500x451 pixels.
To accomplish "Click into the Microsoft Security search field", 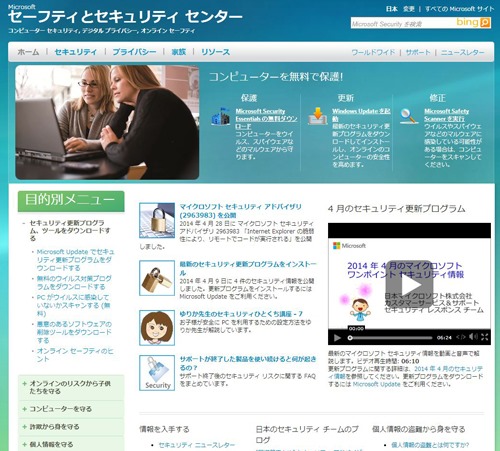I will point(403,23).
